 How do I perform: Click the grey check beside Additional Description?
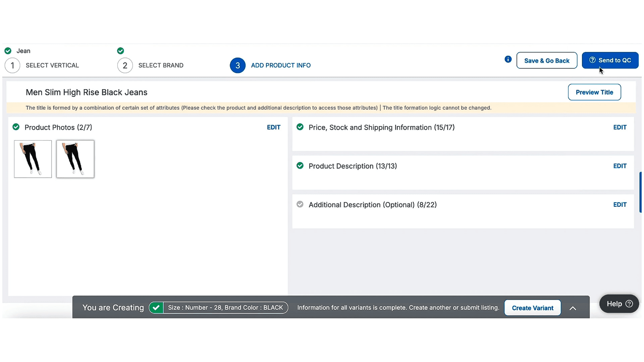300,204
